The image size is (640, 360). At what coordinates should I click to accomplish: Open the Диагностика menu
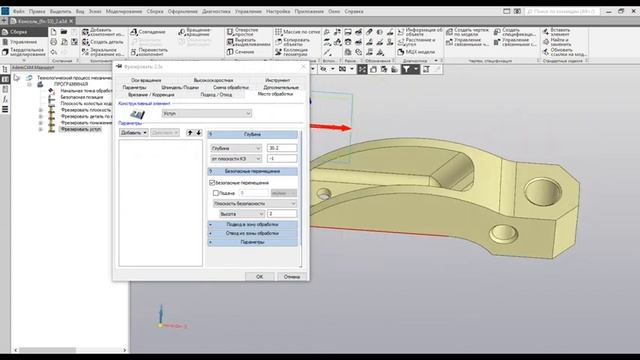pos(216,11)
